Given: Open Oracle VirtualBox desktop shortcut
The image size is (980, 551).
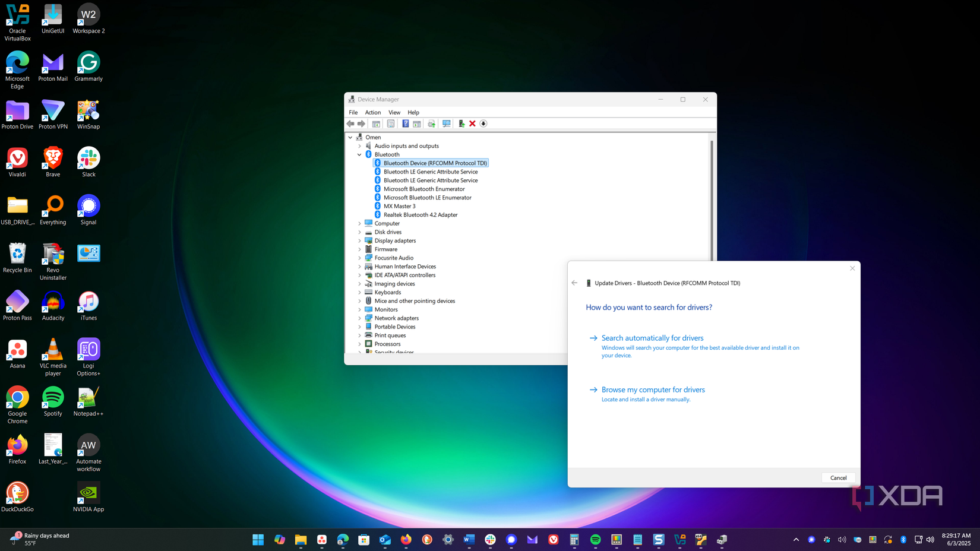Looking at the screenshot, I should 17,23.
